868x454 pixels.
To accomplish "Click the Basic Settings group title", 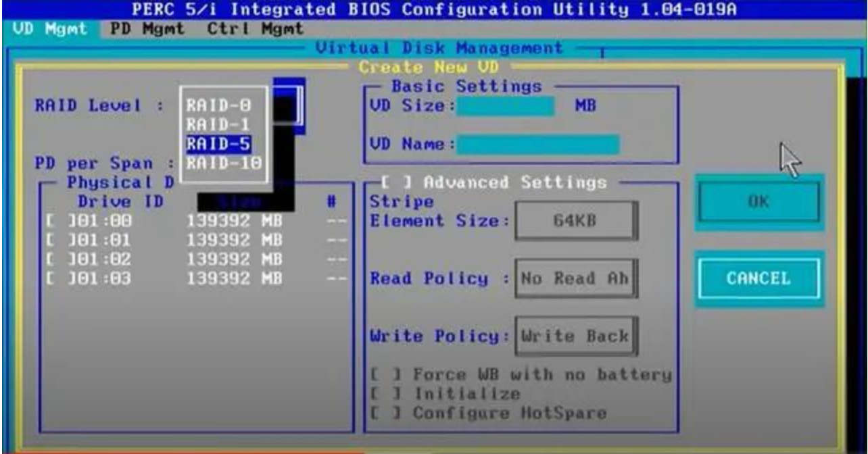I will click(x=466, y=86).
